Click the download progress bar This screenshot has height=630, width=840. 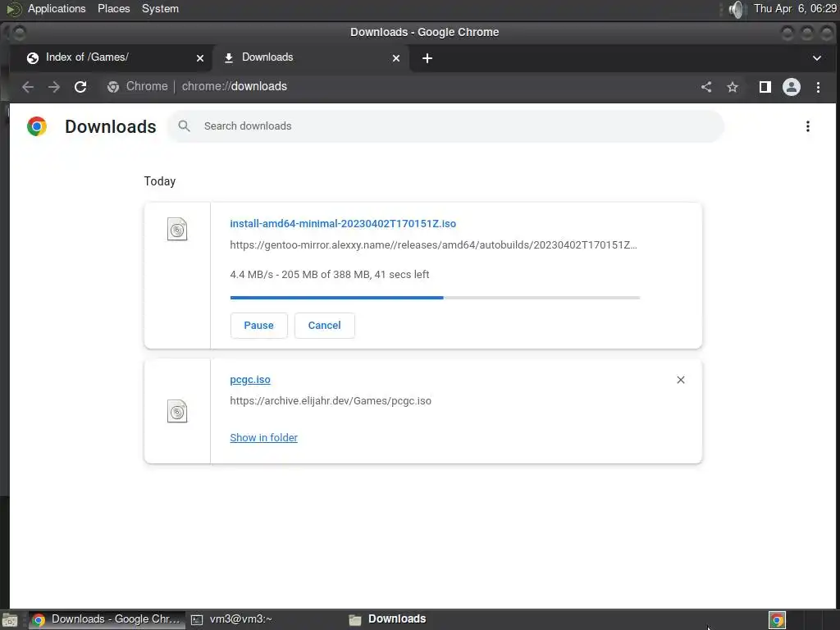click(x=435, y=297)
